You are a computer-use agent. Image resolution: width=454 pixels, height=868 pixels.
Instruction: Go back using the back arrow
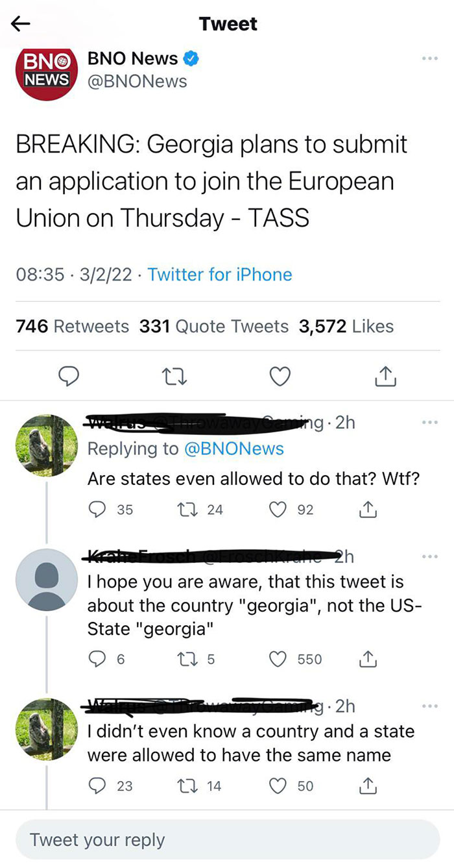click(x=19, y=23)
